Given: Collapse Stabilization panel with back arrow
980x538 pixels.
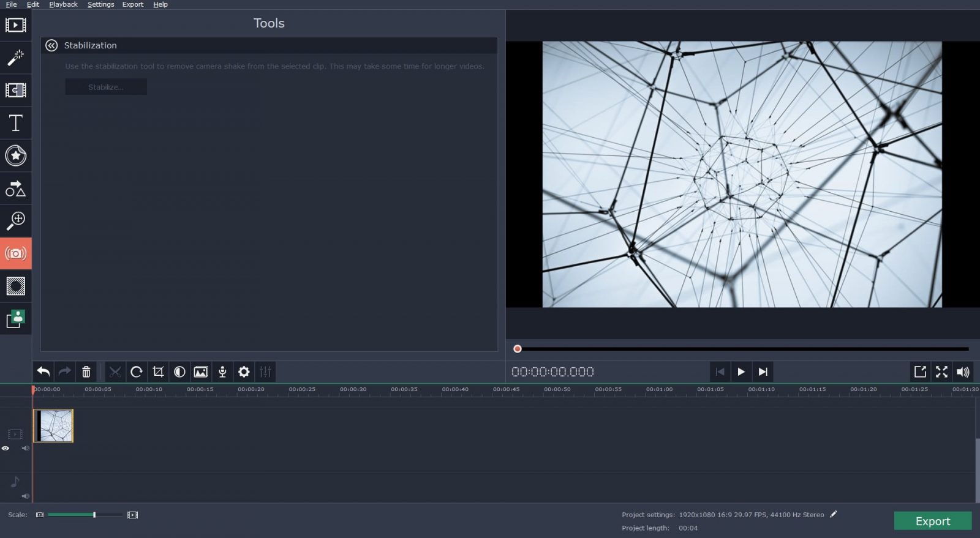Looking at the screenshot, I should tap(51, 45).
